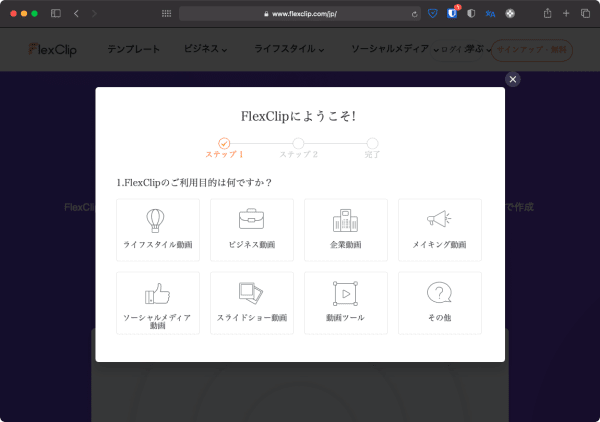Viewport: 600px width, 422px height.
Task: Choose the その他 question-mark card
Action: point(440,303)
